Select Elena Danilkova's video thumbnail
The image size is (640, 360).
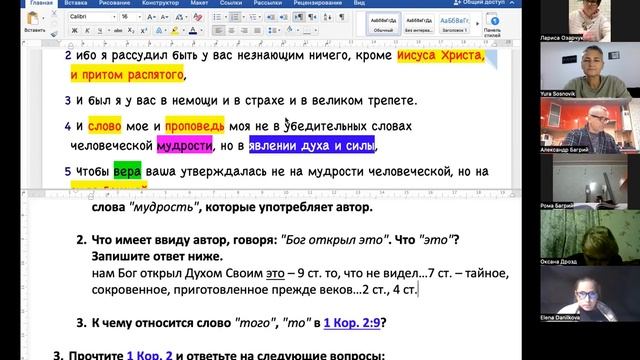point(590,293)
